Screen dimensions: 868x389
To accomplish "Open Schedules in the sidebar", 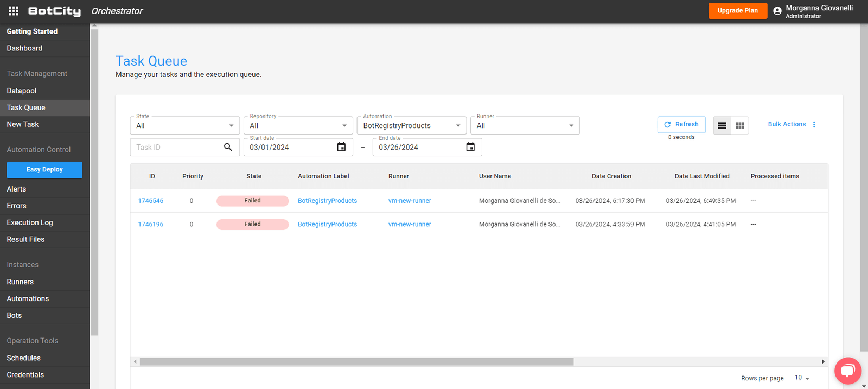I will pos(23,358).
